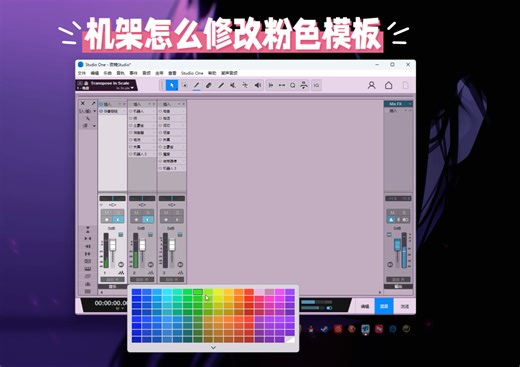520x367 pixels.
Task: Pick the top-left blue color swatch
Action: (x=136, y=292)
